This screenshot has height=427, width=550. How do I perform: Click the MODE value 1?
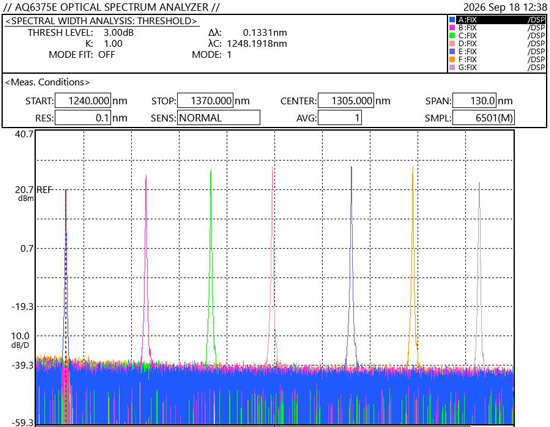pos(229,55)
